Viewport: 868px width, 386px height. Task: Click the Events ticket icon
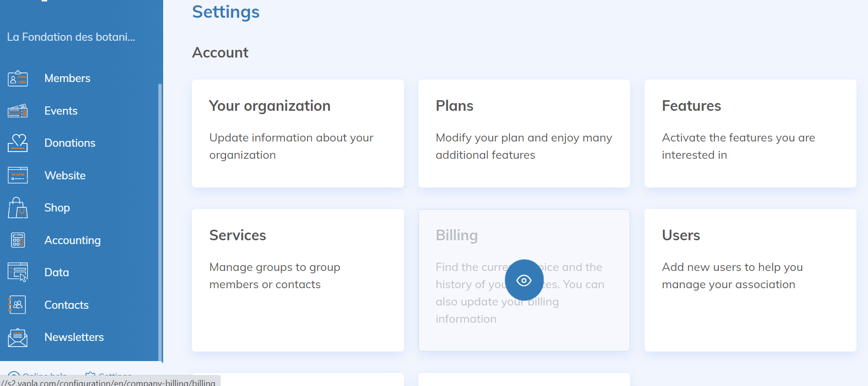click(x=18, y=111)
